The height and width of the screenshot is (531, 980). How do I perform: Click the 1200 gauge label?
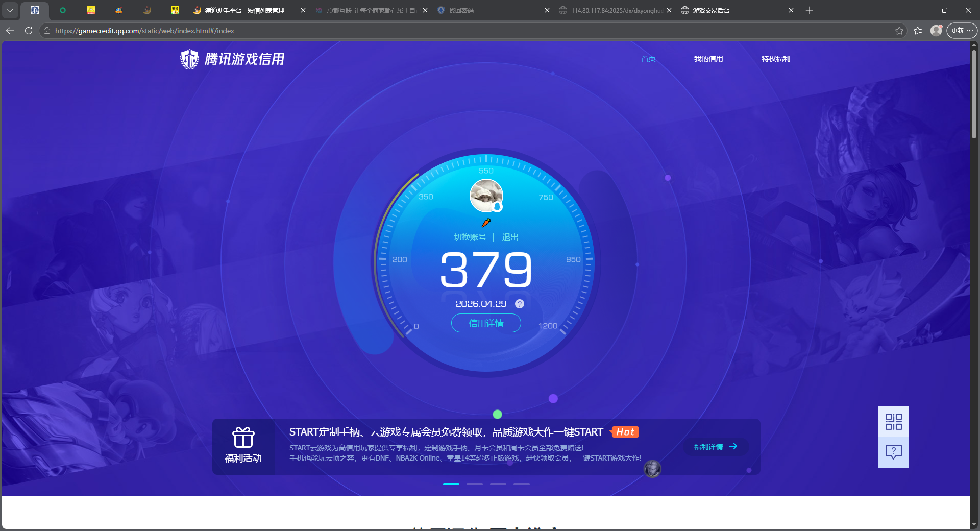[x=548, y=326]
